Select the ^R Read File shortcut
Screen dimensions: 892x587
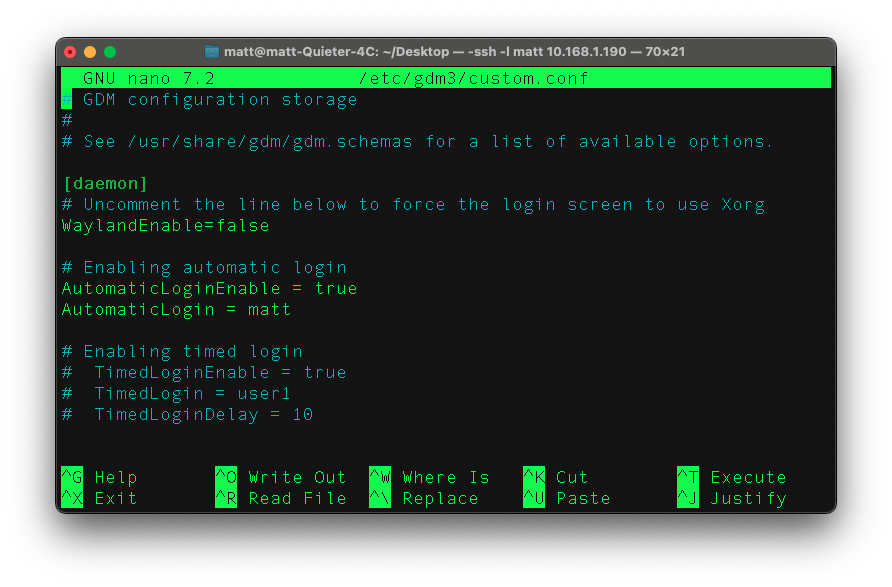280,498
